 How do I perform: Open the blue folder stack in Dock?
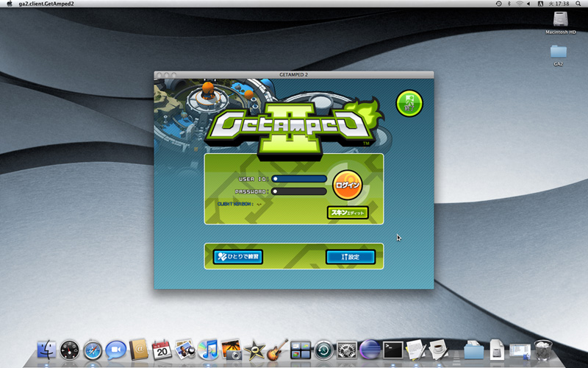point(473,350)
